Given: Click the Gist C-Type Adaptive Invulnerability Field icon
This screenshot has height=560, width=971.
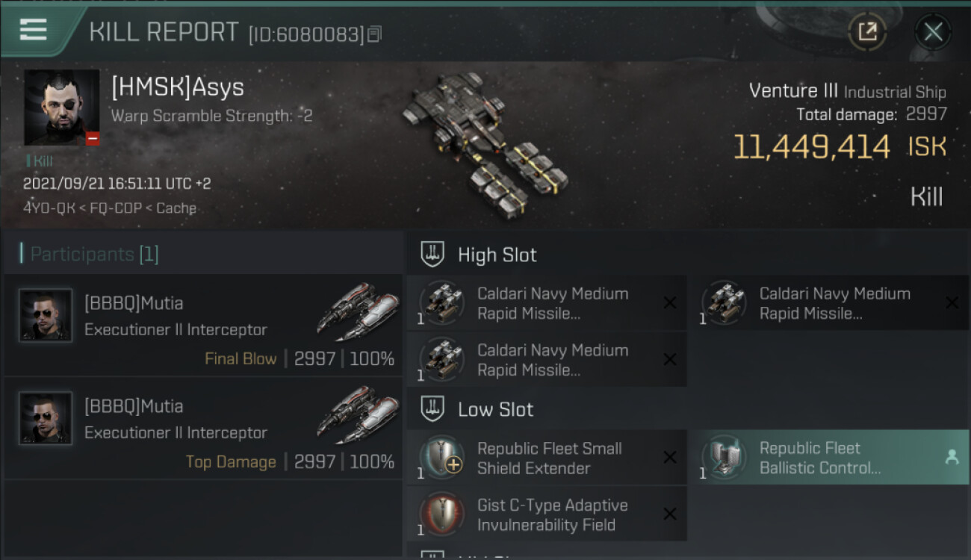Looking at the screenshot, I should coord(441,514).
